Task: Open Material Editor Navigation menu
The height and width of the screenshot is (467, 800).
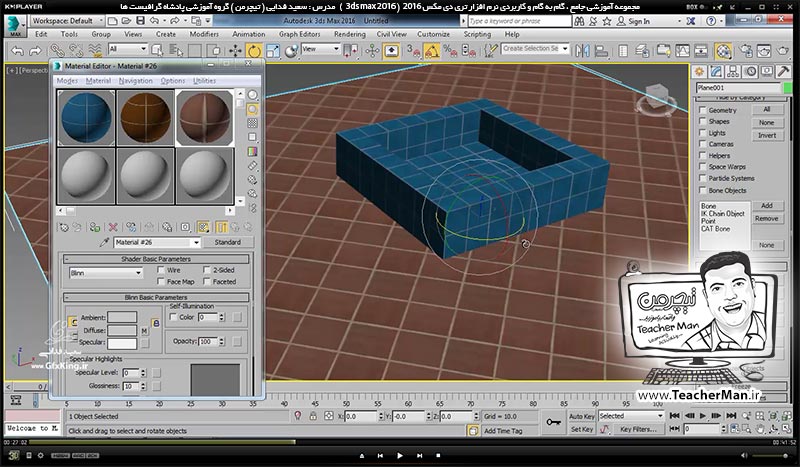Action: coord(136,81)
